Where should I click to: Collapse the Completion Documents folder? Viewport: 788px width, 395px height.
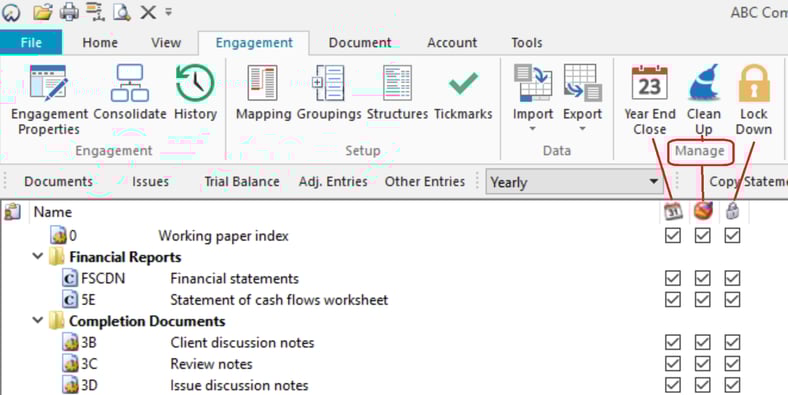38,320
